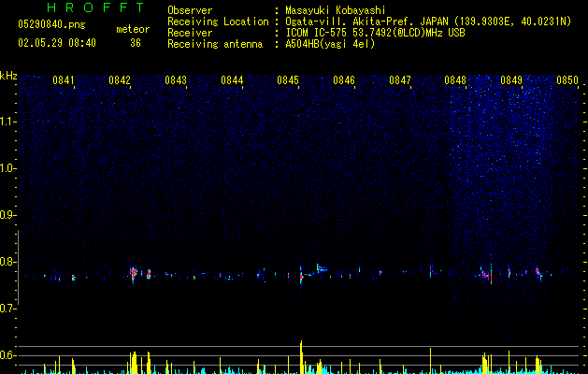Image resolution: width=588 pixels, height=374 pixels.
Task: Click the 0846 time marker
Action: coord(344,80)
